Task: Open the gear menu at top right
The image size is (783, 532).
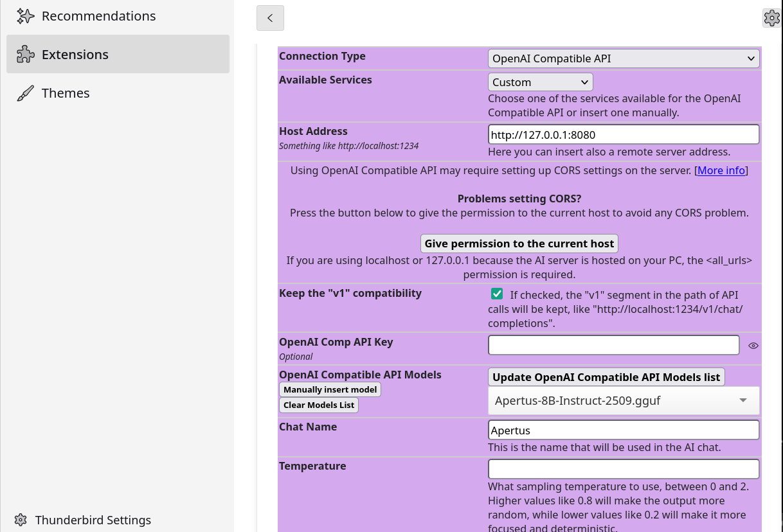Action: [x=771, y=18]
